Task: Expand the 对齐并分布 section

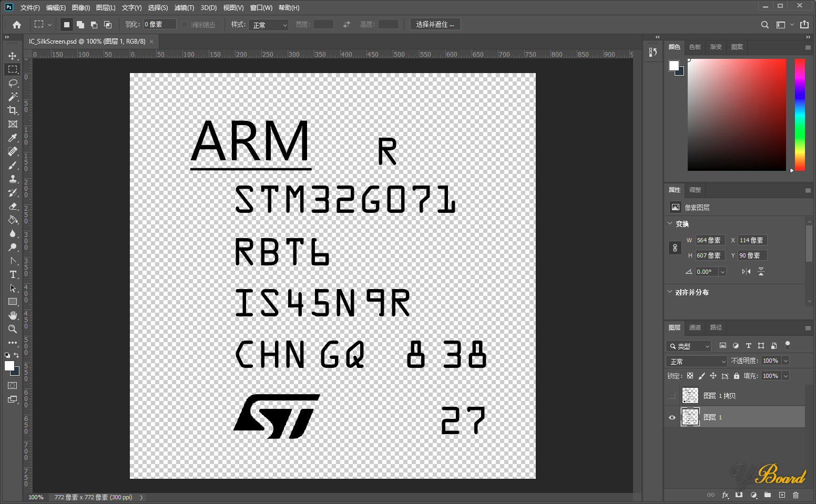Action: (670, 292)
